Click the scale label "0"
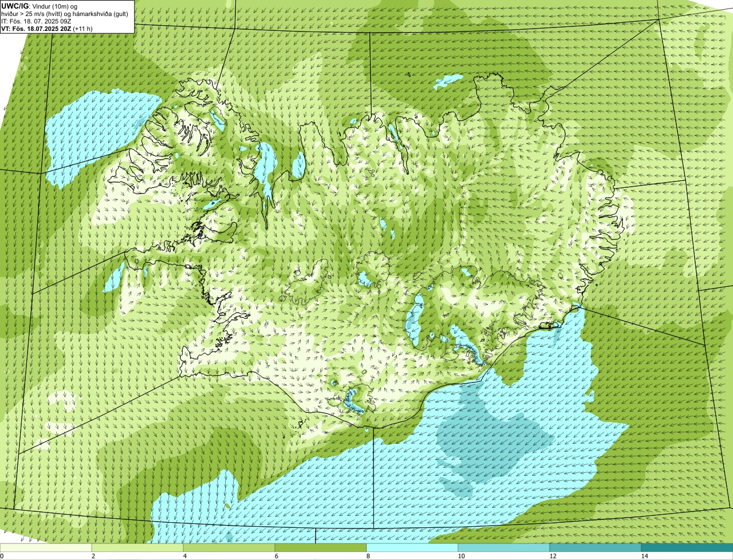 point(2,556)
